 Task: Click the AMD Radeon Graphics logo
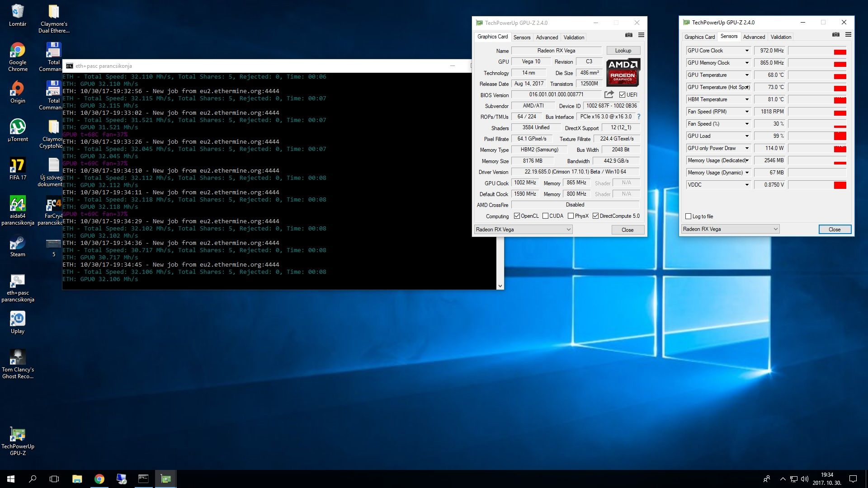tap(623, 72)
